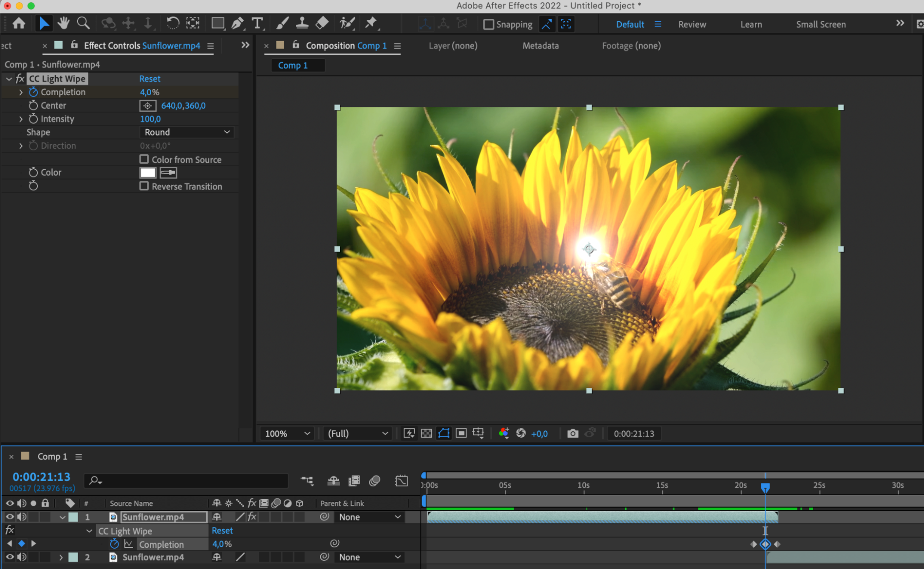924x569 pixels.
Task: Enable Reverse Transition checkbox
Action: (x=144, y=186)
